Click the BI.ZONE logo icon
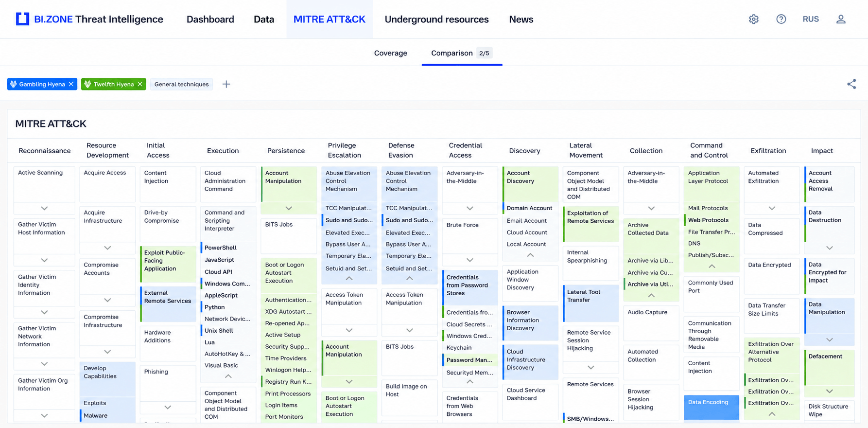The height and width of the screenshot is (428, 868). pyautogui.click(x=22, y=19)
